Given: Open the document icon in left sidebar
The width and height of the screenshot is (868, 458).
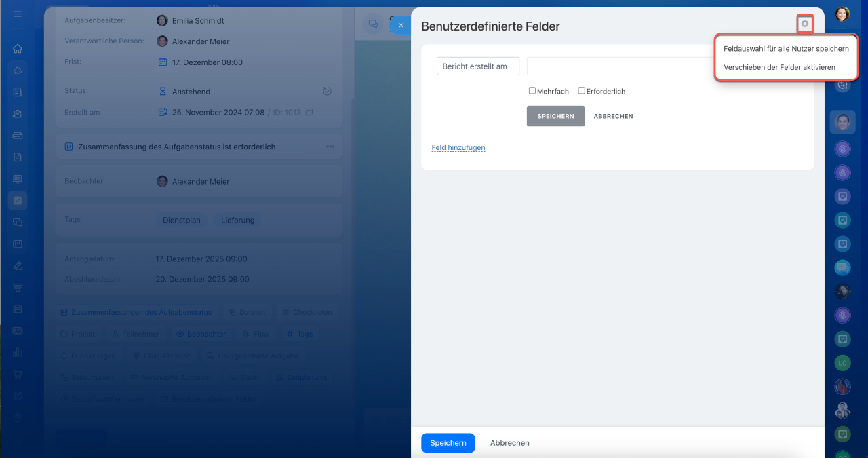Looking at the screenshot, I should coord(18,157).
